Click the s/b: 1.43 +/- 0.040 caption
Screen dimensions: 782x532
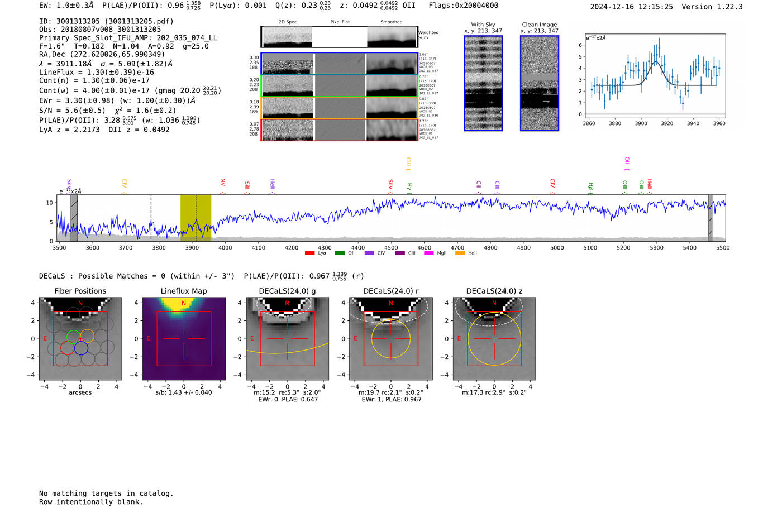184,392
